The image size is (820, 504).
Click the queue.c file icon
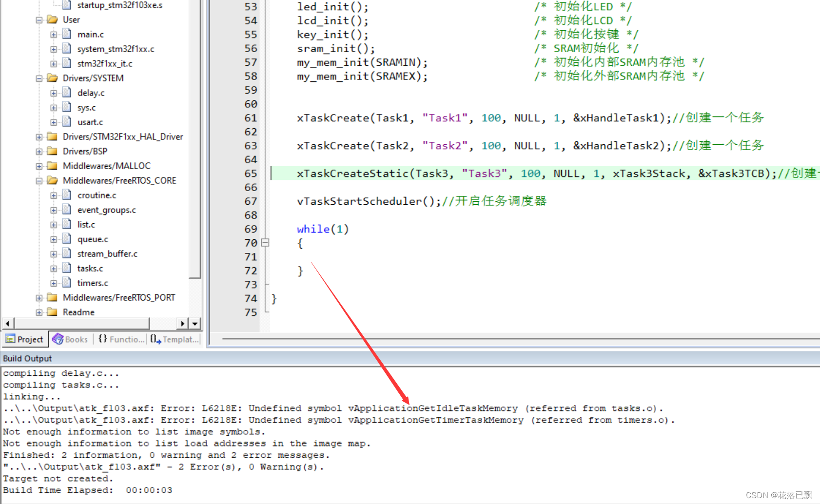tap(67, 239)
